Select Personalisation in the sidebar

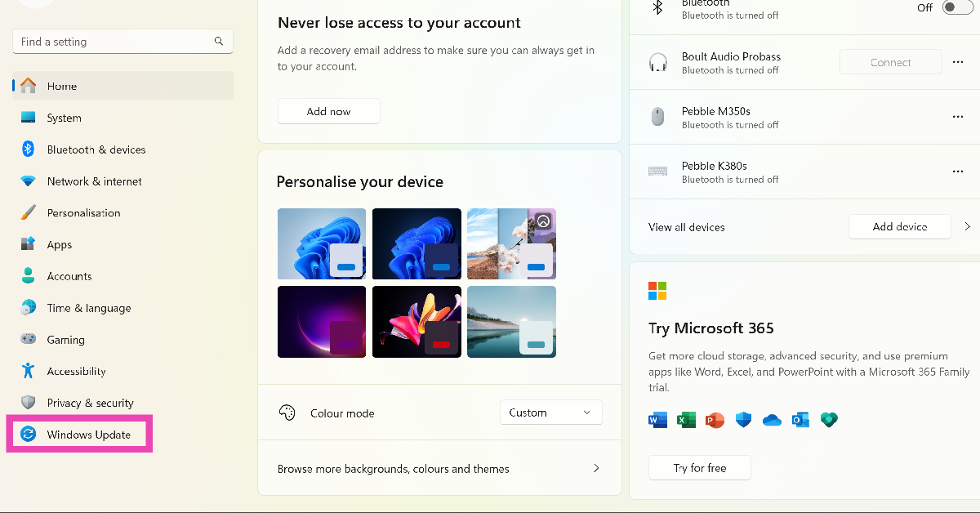123,212
